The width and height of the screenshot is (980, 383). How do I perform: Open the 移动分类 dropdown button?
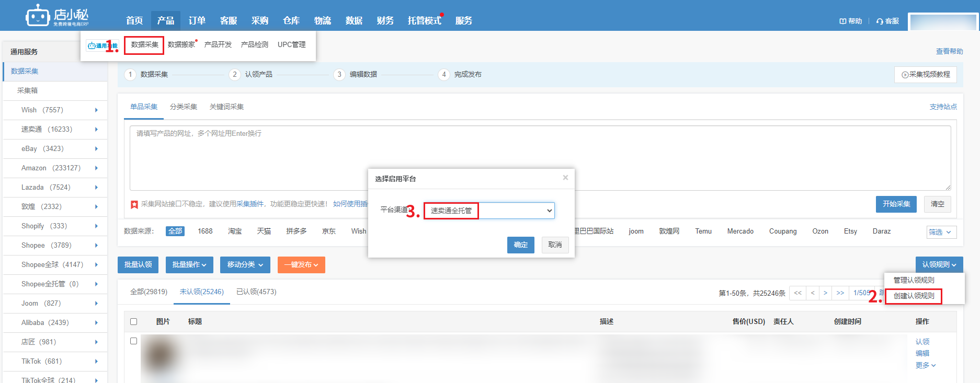coord(245,265)
